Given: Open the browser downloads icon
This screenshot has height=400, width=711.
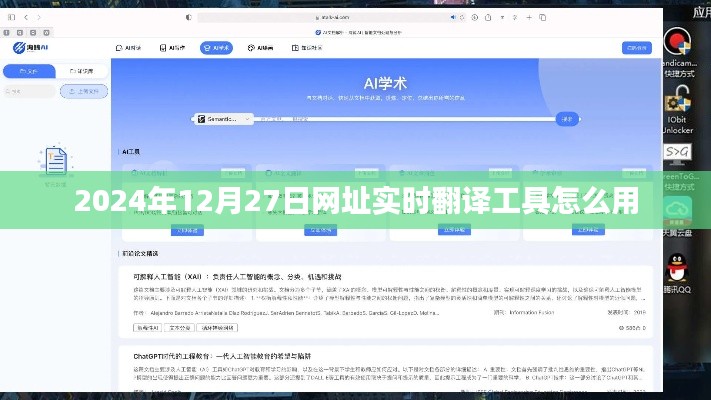Looking at the screenshot, I should (475, 17).
